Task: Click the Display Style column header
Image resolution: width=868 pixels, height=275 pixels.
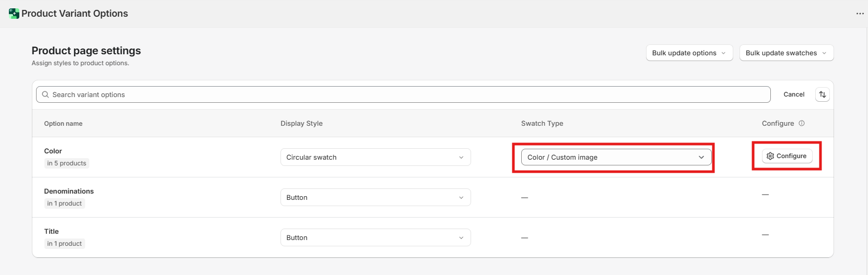Action: tap(301, 124)
